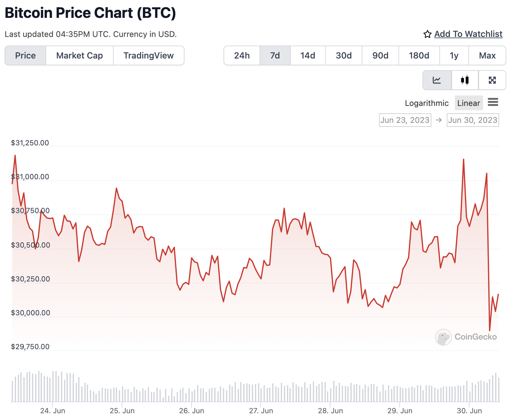
Task: Open the TradingView tab
Action: click(148, 55)
